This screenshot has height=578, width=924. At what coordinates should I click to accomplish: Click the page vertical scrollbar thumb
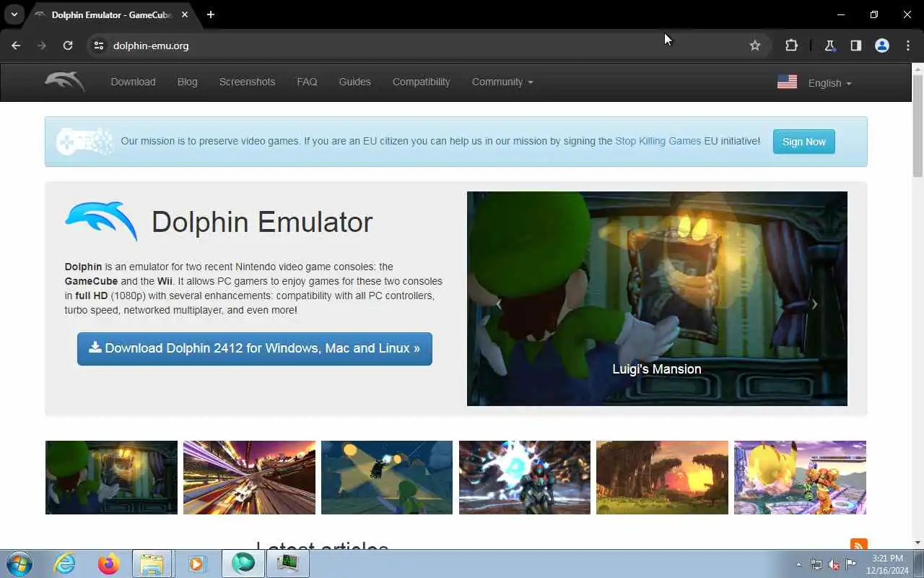tap(918, 125)
